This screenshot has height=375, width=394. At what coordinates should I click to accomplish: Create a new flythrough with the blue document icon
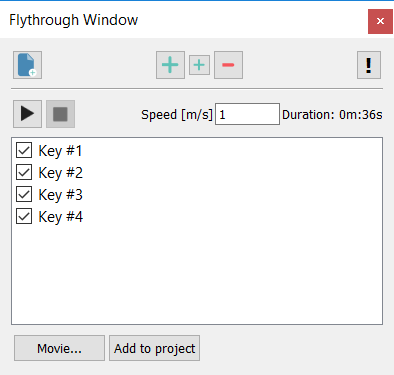[27, 65]
